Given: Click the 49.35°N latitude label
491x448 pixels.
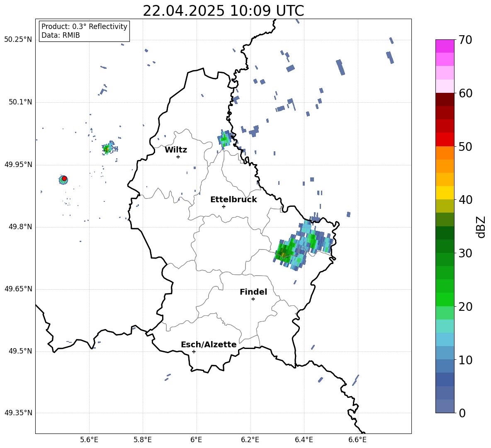Looking at the screenshot, I should [x=18, y=413].
